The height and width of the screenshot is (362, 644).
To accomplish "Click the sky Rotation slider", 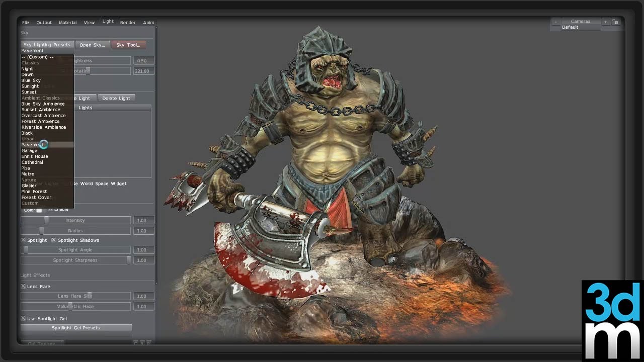I will 102,71.
